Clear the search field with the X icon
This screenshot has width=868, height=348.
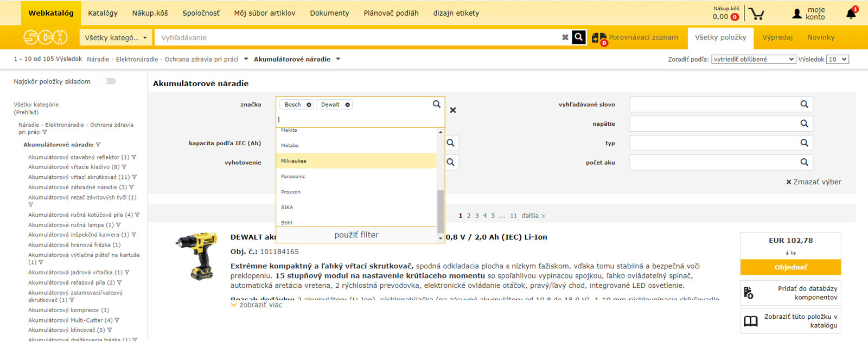565,37
